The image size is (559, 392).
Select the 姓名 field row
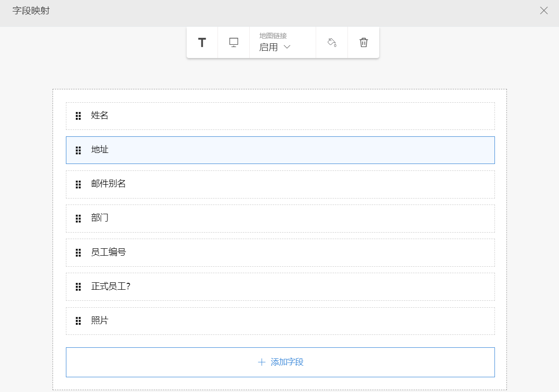tap(280, 116)
